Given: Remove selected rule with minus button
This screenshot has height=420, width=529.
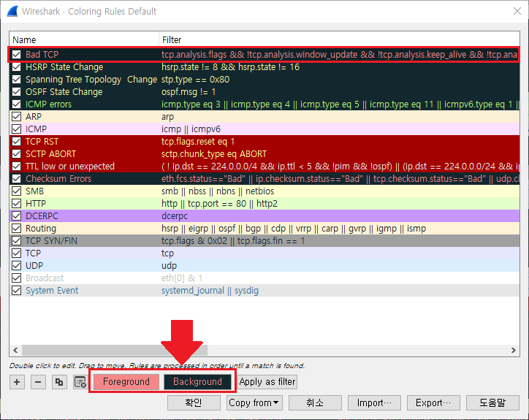Looking at the screenshot, I should click(x=38, y=382).
